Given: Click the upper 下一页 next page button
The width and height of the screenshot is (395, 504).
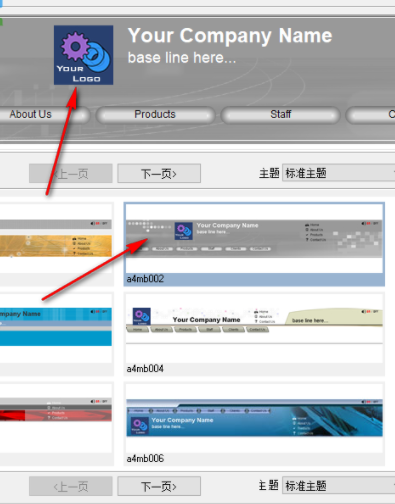Looking at the screenshot, I should [159, 173].
